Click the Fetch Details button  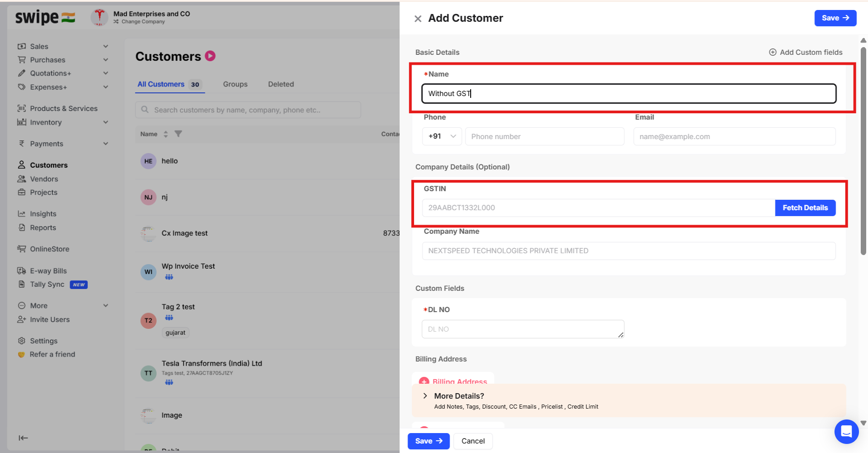[x=805, y=208]
